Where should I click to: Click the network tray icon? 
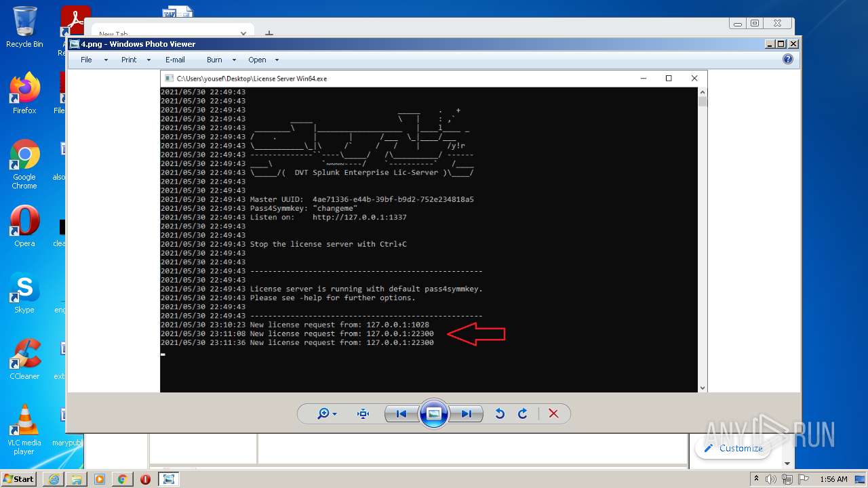click(787, 479)
